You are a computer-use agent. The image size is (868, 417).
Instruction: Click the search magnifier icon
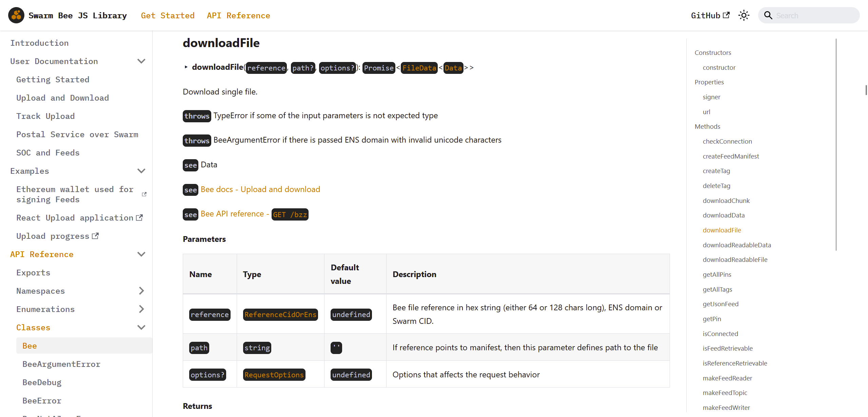point(768,15)
